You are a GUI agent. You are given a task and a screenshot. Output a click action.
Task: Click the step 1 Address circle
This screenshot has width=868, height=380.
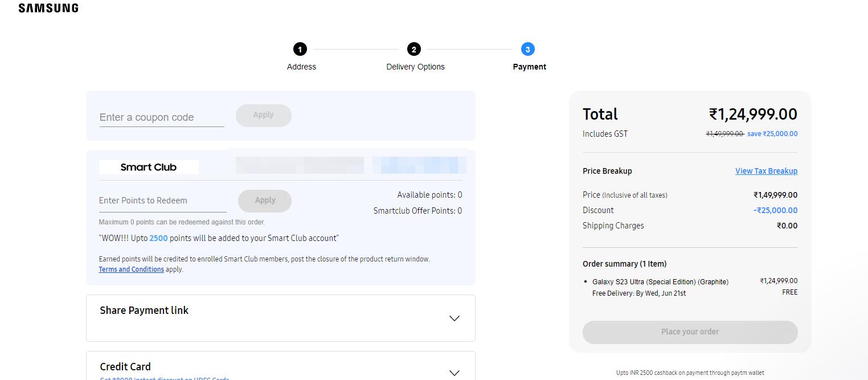pyautogui.click(x=300, y=50)
